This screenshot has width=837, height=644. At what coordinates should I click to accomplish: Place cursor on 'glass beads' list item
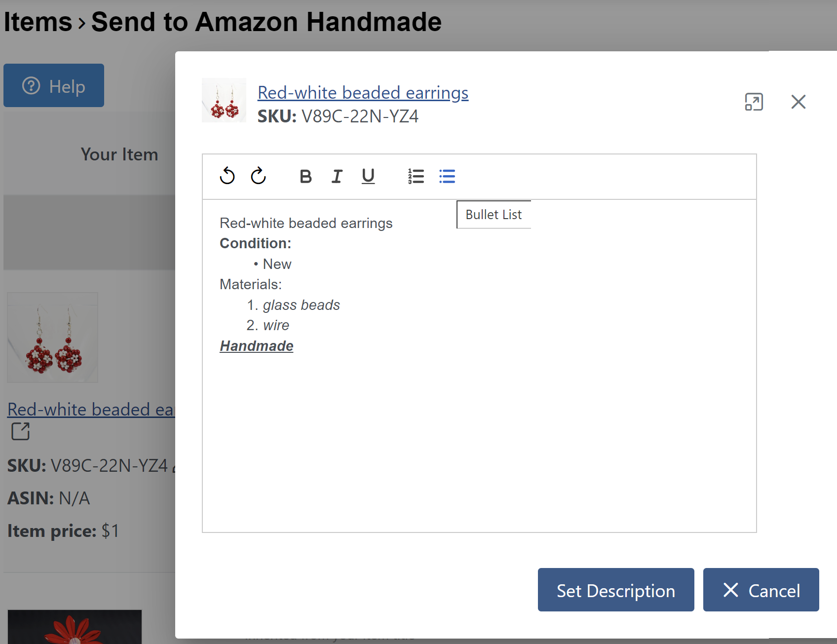coord(302,305)
